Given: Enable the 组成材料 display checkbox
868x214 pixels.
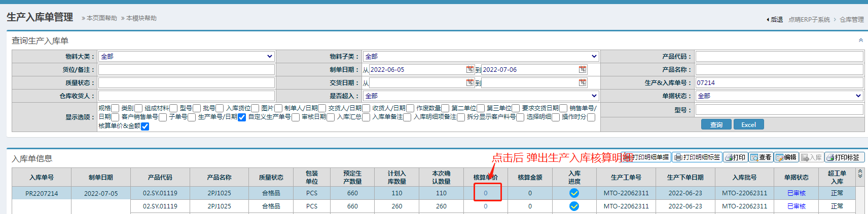Looking at the screenshot, I should pos(173,108).
